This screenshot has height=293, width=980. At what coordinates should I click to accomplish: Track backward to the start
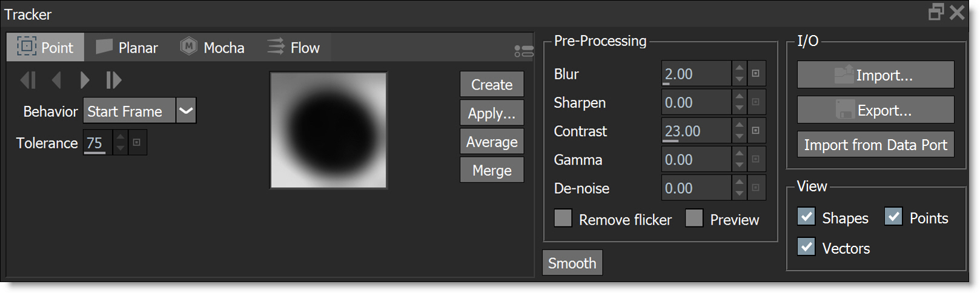[x=28, y=80]
